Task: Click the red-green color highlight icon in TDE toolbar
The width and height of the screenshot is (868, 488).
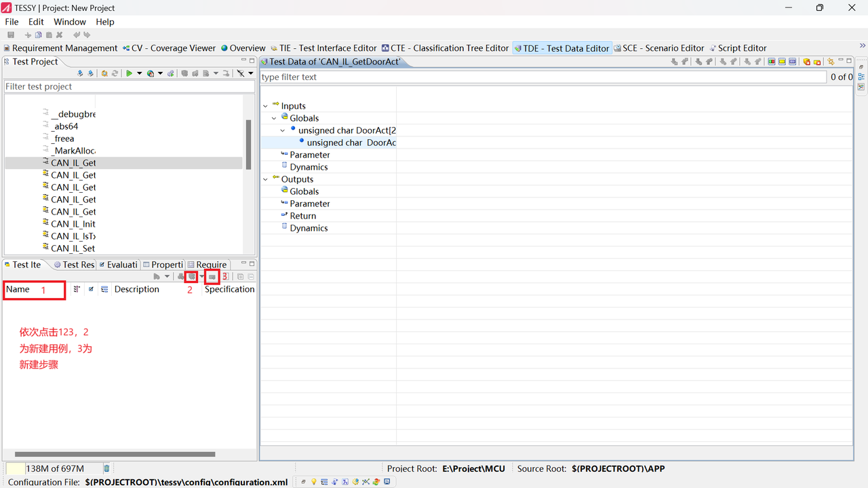Action: 772,62
